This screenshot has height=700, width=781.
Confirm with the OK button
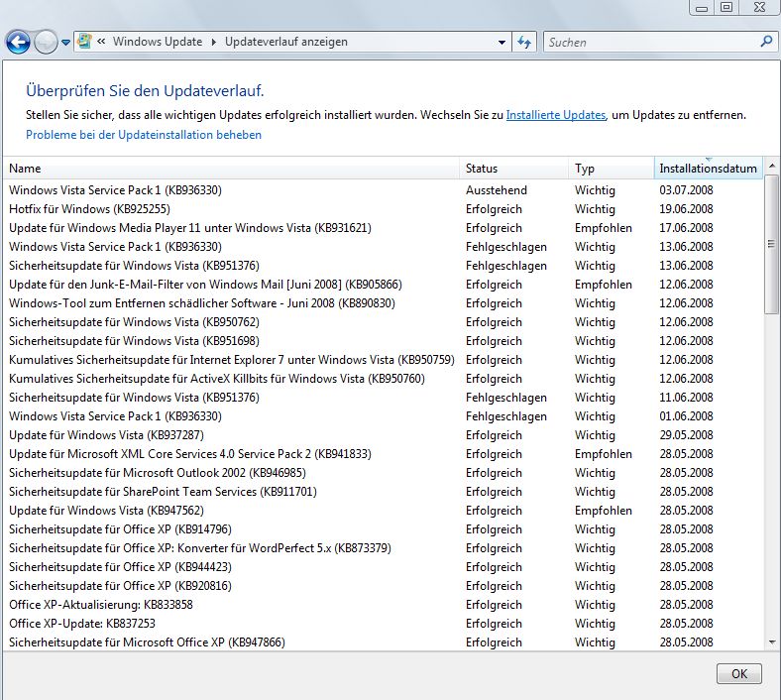[x=739, y=674]
